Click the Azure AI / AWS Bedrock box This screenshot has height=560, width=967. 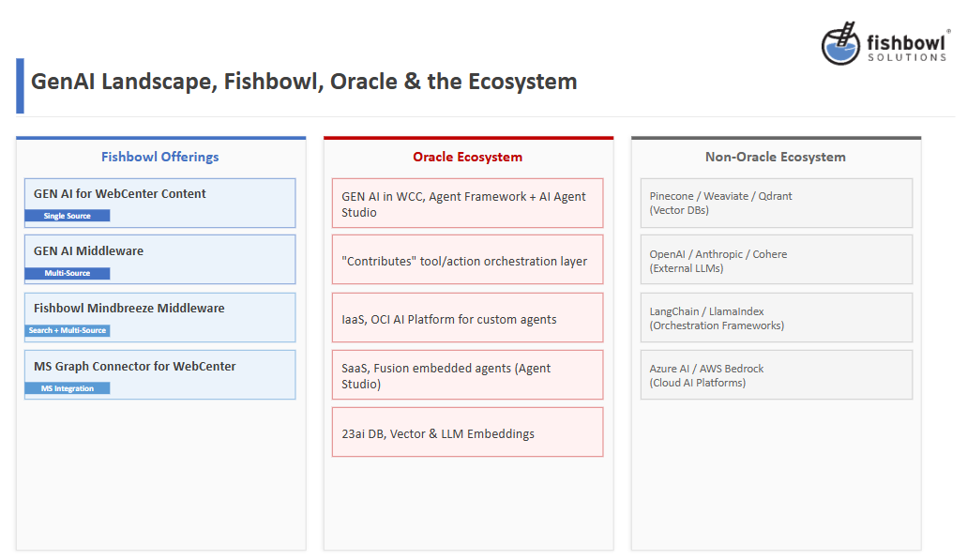[776, 375]
